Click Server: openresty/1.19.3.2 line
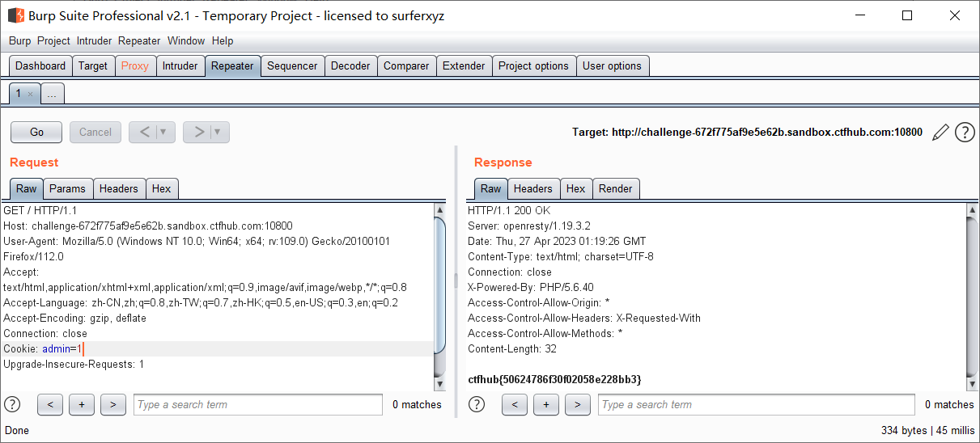Image resolution: width=980 pixels, height=443 pixels. coord(529,226)
